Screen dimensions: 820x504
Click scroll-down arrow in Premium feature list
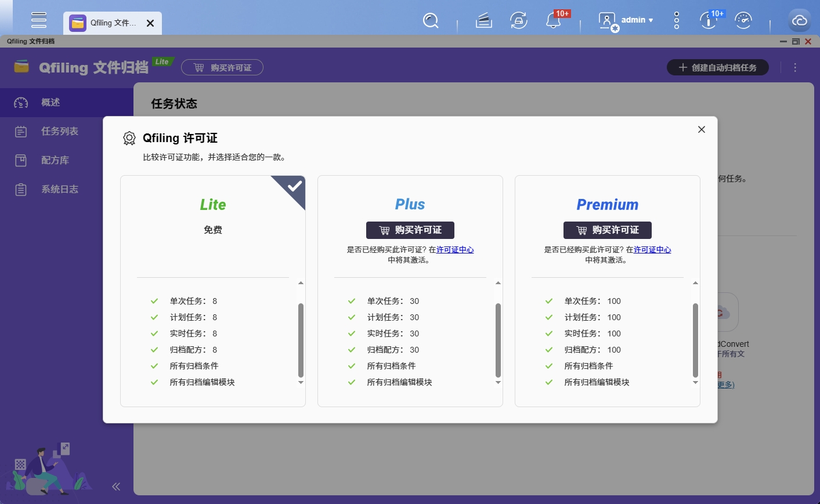(x=695, y=383)
